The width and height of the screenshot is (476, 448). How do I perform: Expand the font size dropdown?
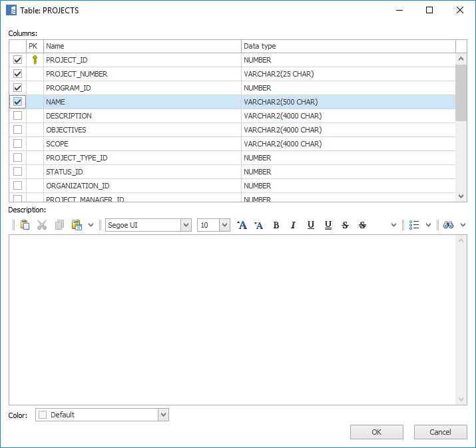coord(224,225)
